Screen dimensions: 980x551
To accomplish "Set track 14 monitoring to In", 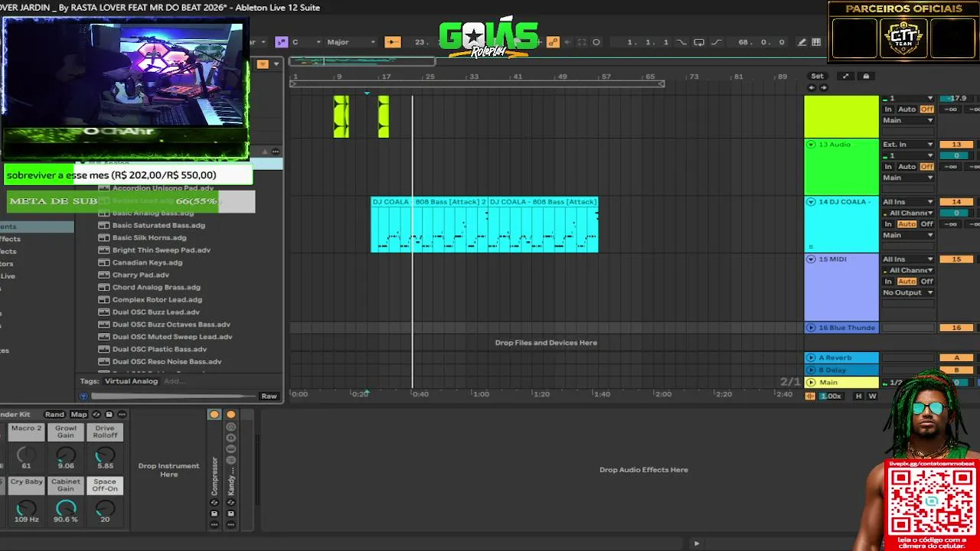I will (888, 224).
